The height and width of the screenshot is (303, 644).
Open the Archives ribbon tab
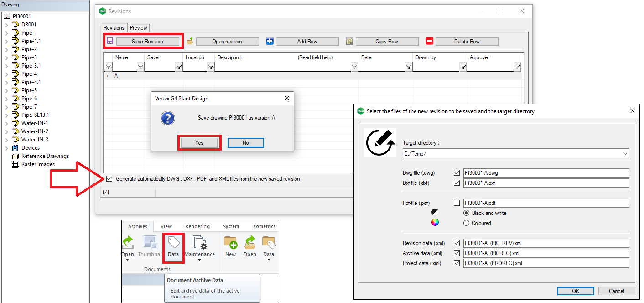tap(138, 226)
